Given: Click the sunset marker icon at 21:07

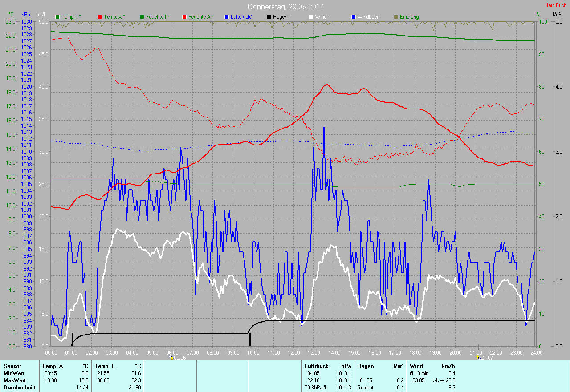Looking at the screenshot, I should click(x=478, y=357).
